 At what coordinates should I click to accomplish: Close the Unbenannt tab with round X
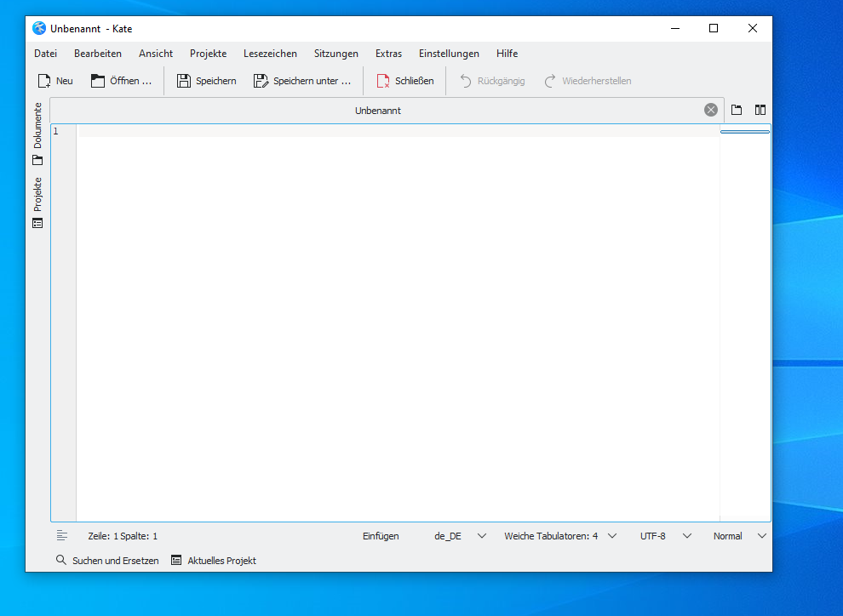[x=711, y=110]
